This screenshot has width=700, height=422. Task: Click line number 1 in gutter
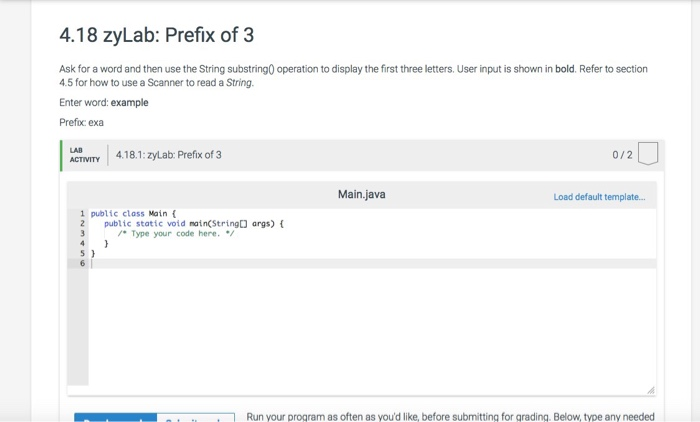point(82,213)
